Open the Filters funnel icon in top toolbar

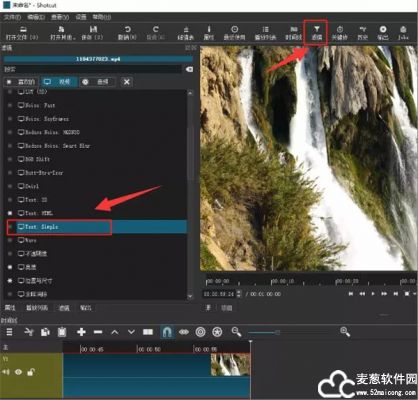[317, 33]
